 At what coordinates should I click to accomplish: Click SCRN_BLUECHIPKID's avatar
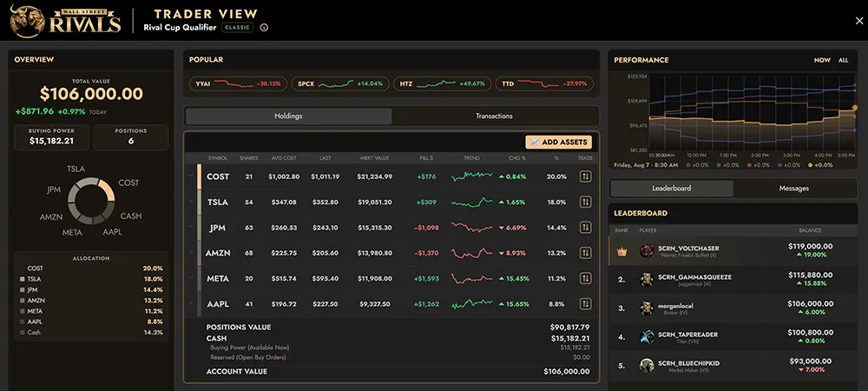[x=647, y=366]
